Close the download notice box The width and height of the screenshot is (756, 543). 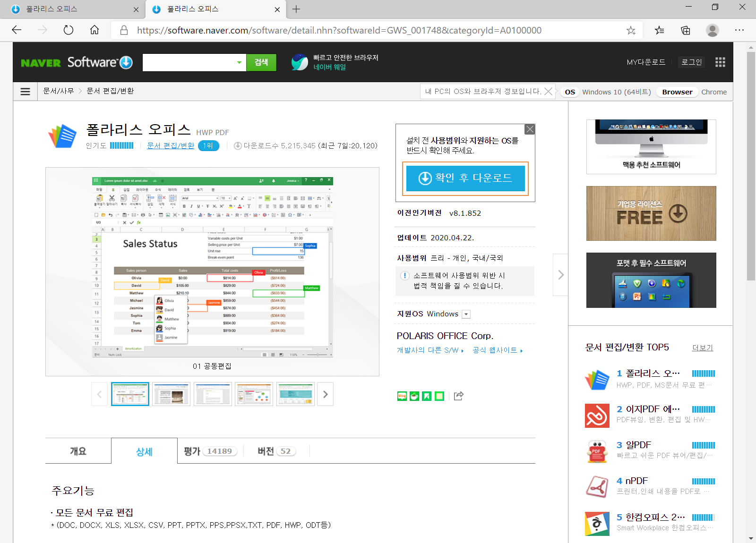click(x=530, y=129)
